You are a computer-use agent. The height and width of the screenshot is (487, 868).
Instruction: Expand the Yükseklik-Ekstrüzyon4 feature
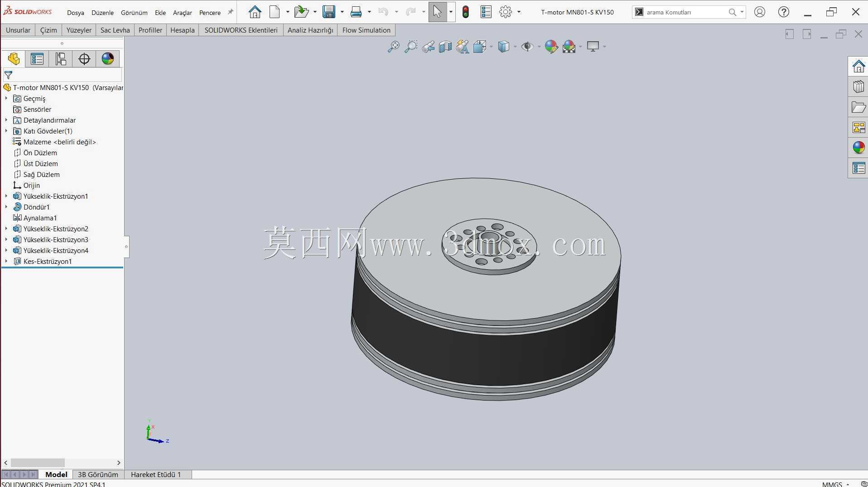6,250
